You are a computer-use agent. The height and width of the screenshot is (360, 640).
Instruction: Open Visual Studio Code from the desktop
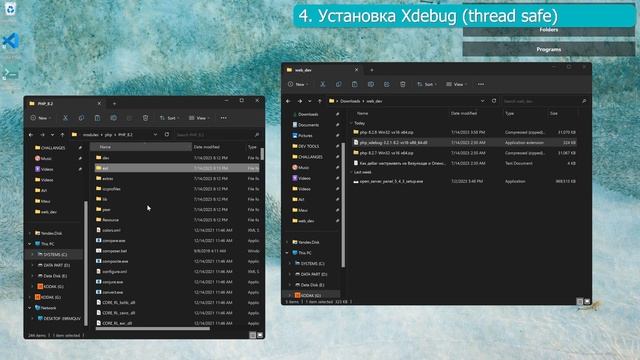11,41
